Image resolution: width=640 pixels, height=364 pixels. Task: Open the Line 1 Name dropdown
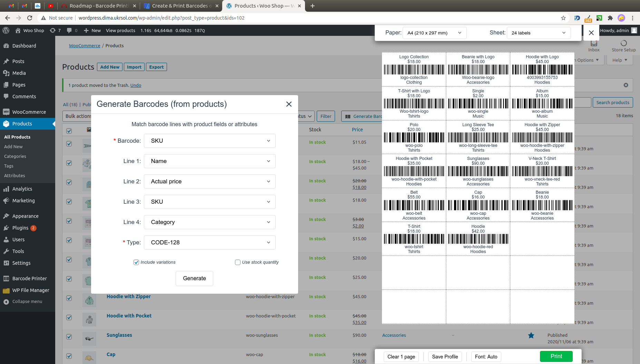(210, 161)
